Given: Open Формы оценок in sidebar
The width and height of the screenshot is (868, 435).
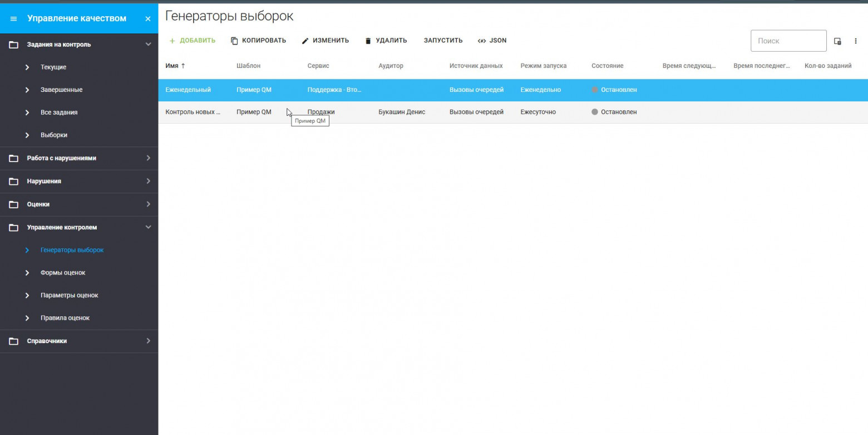Looking at the screenshot, I should [63, 273].
